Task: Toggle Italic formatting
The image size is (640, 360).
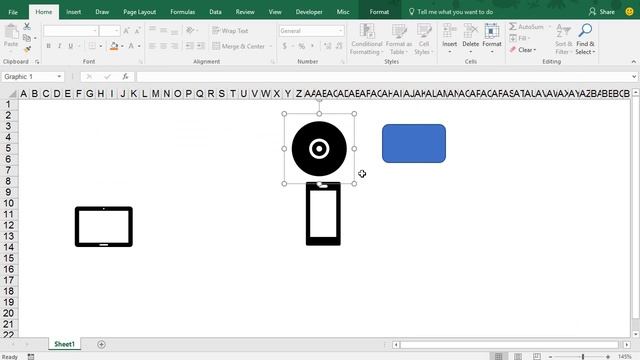Action: click(x=60, y=46)
